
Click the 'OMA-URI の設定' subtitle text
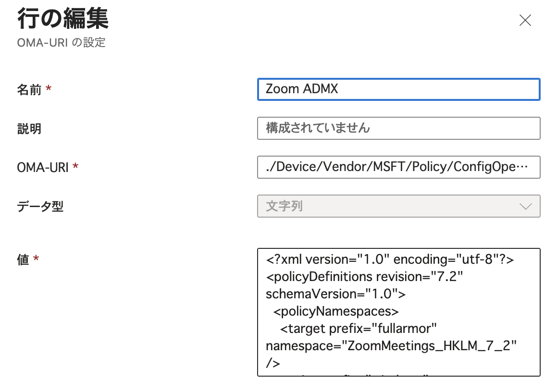[62, 43]
